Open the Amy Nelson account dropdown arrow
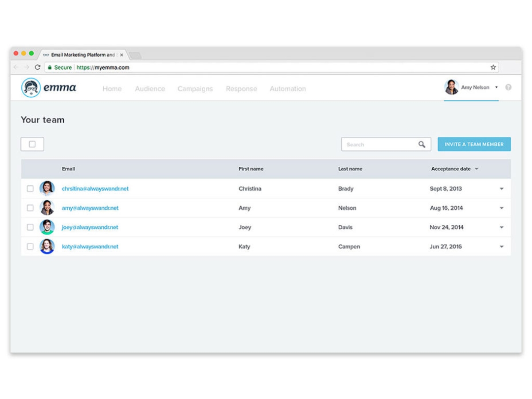This screenshot has width=532, height=399. [497, 87]
